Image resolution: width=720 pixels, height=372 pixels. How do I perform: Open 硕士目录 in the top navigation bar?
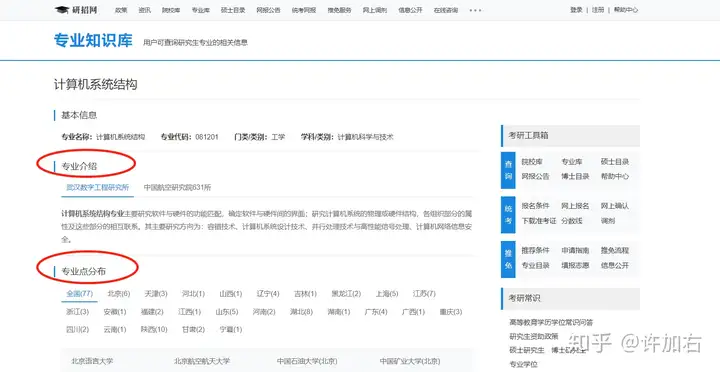(x=233, y=10)
